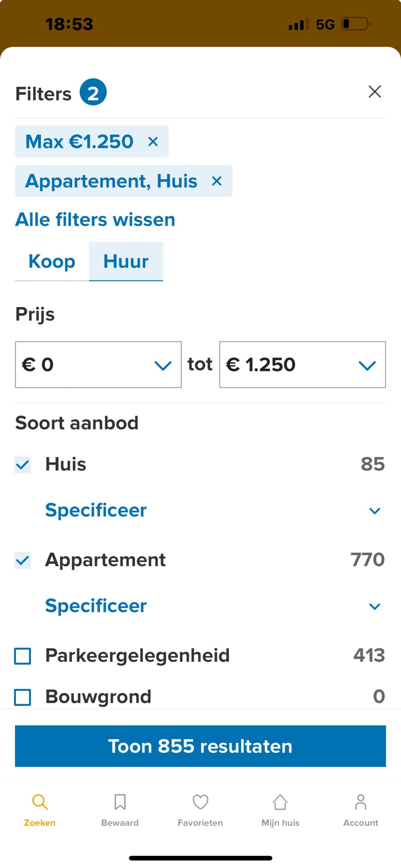Tap the Zoeken magnifier icon
This screenshot has width=401, height=868.
tap(40, 802)
